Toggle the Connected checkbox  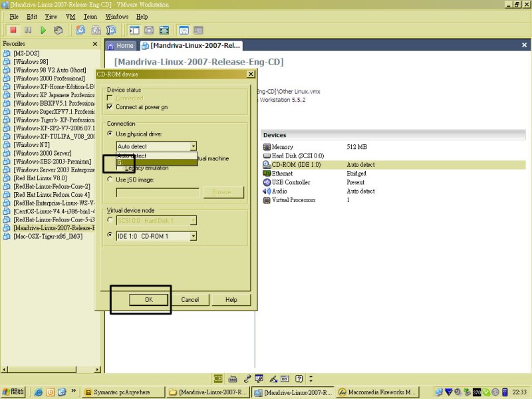click(110, 98)
